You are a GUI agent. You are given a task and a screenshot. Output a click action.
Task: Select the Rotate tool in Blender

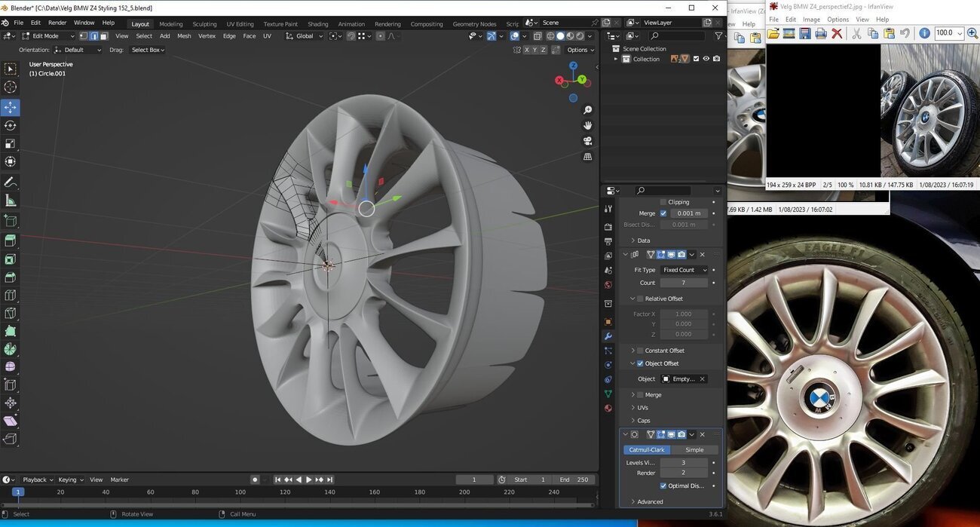[x=11, y=126]
